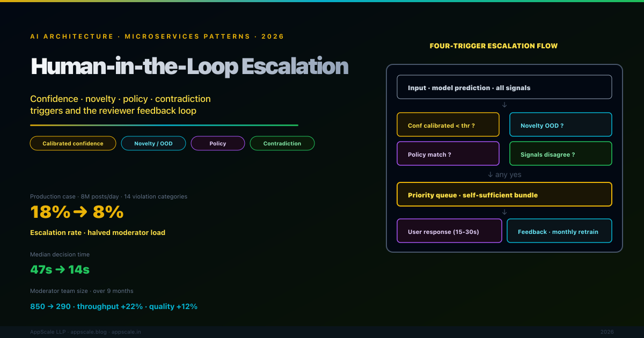The image size is (644, 338).
Task: Click the purple Policy pill
Action: [x=218, y=143]
